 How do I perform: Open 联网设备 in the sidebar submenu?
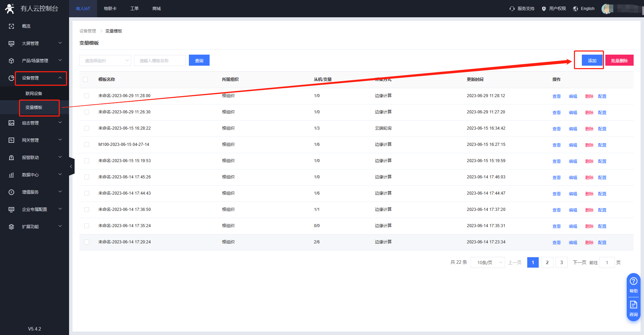[x=34, y=94]
